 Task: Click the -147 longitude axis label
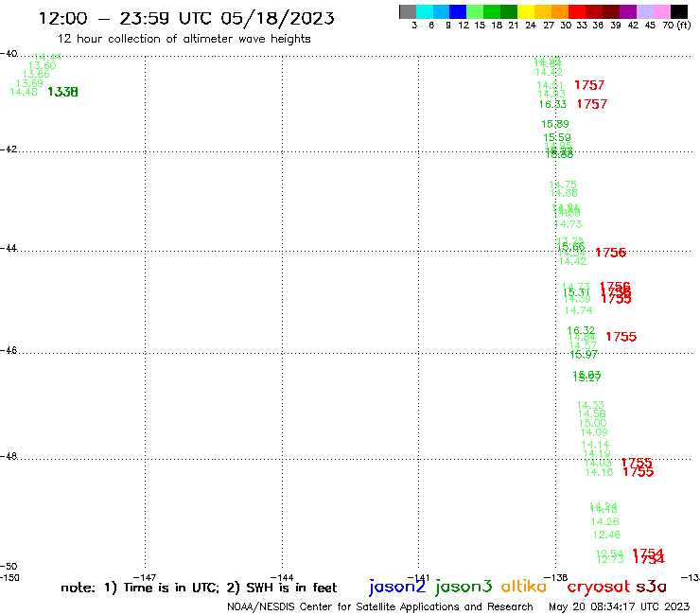[x=145, y=577]
